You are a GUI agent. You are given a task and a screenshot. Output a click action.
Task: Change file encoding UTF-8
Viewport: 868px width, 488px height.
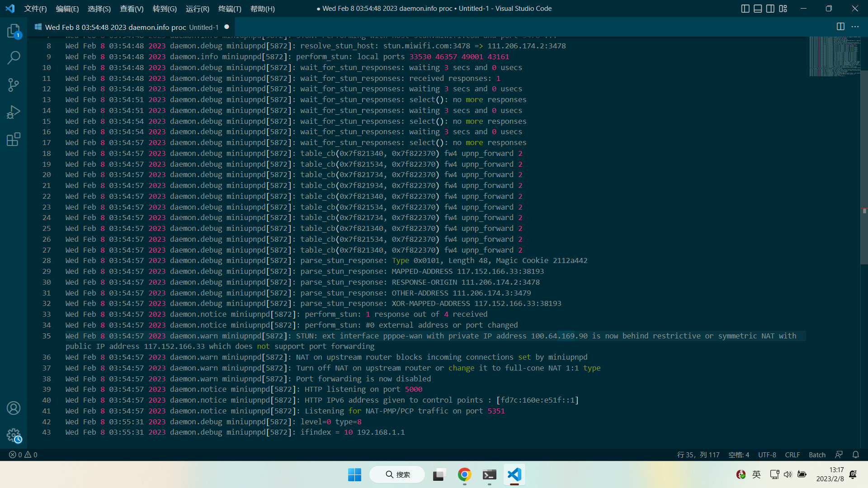[767, 455]
